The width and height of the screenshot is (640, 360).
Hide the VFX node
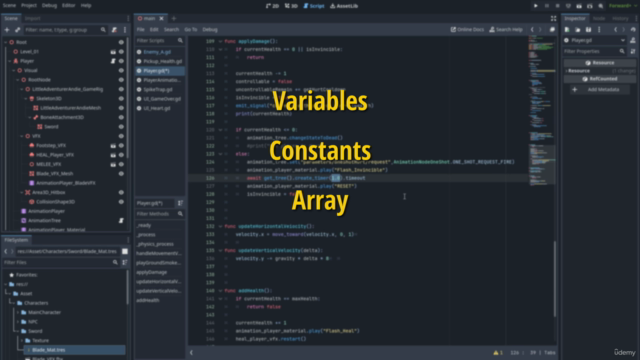tap(121, 136)
